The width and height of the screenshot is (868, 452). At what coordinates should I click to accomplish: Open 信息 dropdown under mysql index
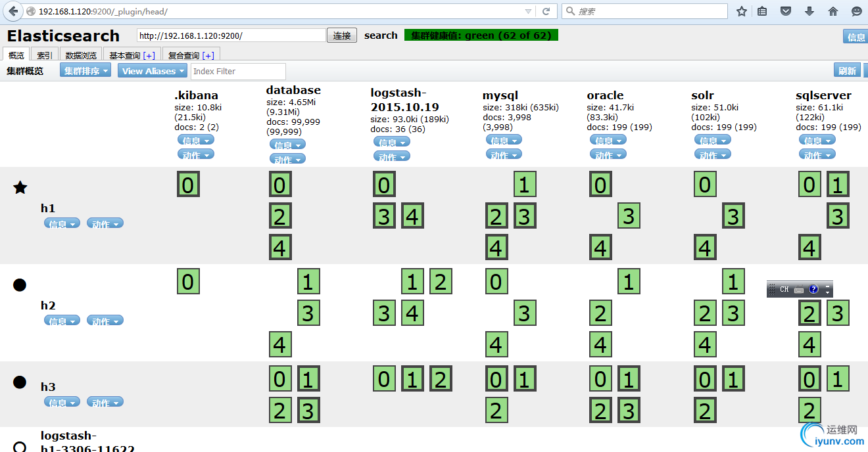click(504, 140)
